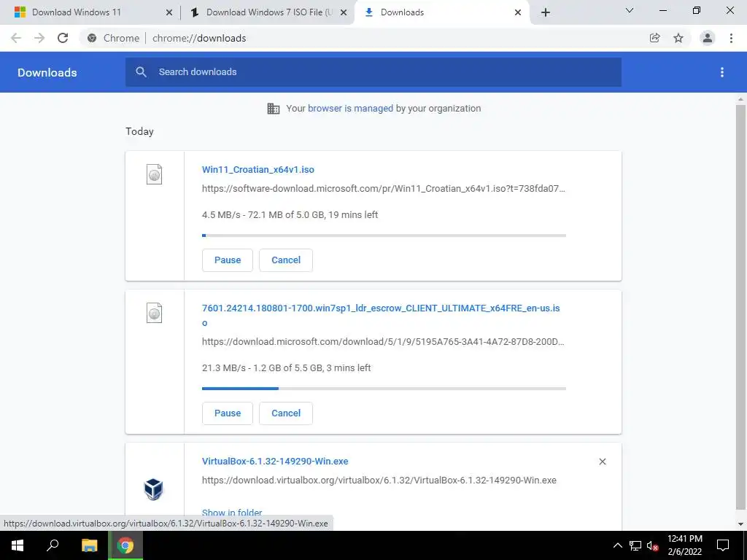The width and height of the screenshot is (747, 560).
Task: Close the Download Windows 11 tab
Action: click(169, 12)
